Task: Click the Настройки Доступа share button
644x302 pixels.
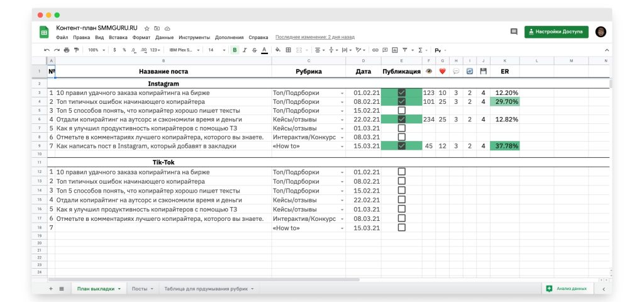Action: point(556,31)
